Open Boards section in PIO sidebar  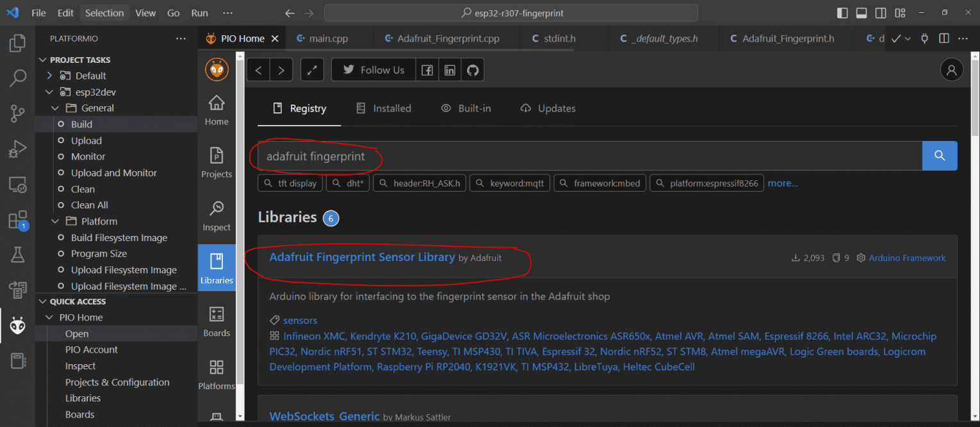[216, 321]
